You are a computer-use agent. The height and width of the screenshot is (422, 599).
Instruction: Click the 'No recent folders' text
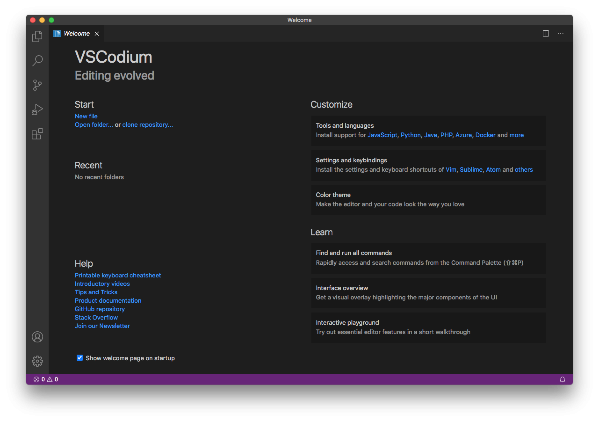coord(99,177)
